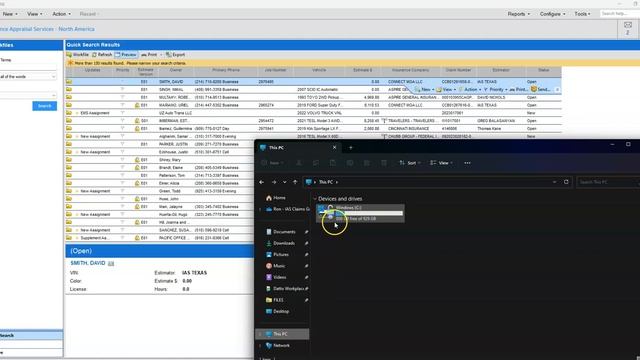Sort results by the Owner column header
The image size is (640, 360).
(176, 70)
